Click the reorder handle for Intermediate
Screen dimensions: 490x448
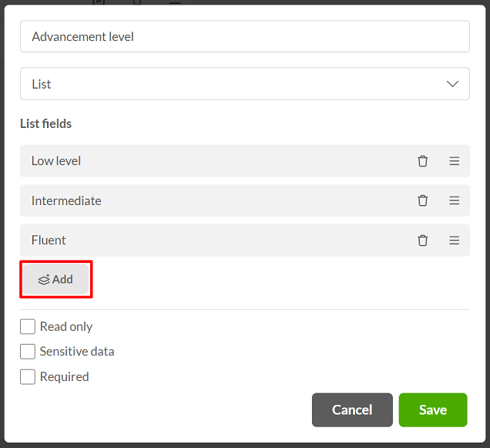coord(454,200)
